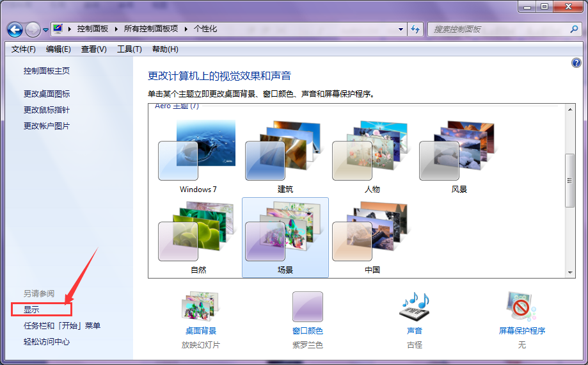The width and height of the screenshot is (588, 365).
Task: Click the 放映幻灯片 caption
Action: 201,345
